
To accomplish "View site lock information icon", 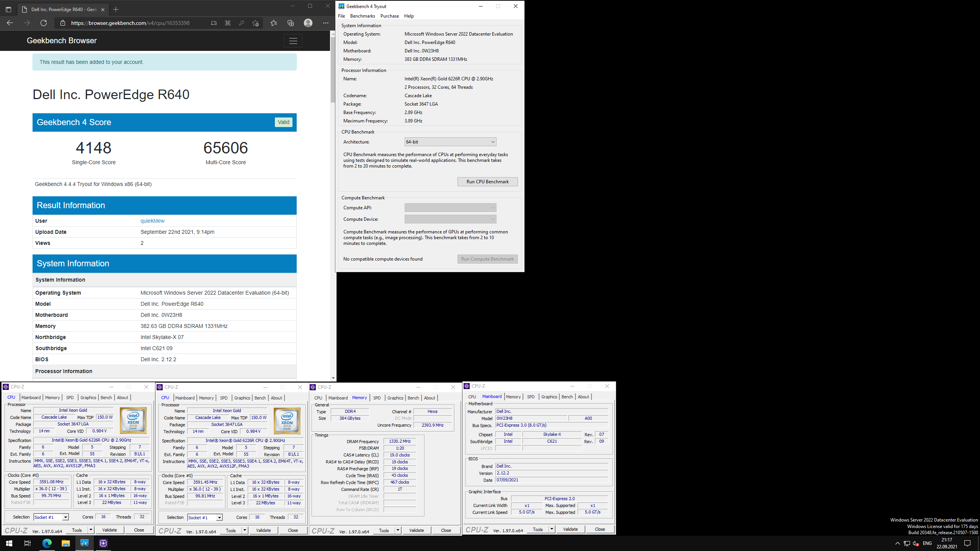I will point(63,23).
